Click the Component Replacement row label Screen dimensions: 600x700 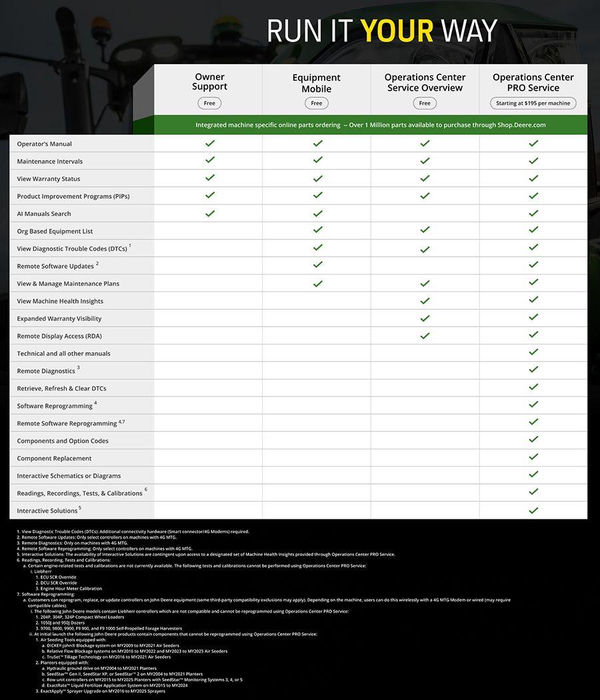pyautogui.click(x=54, y=458)
